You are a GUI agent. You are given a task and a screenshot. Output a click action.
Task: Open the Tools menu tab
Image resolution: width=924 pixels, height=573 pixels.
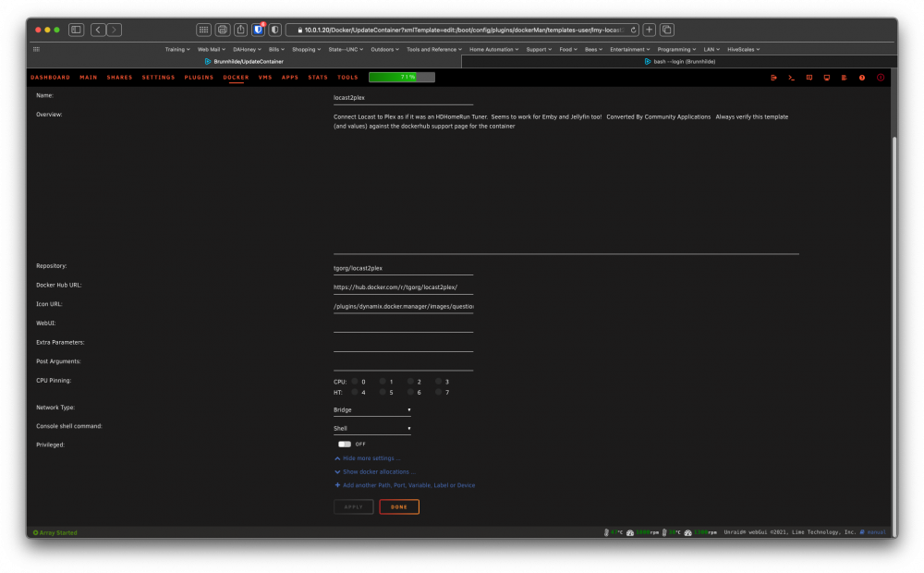[347, 78]
